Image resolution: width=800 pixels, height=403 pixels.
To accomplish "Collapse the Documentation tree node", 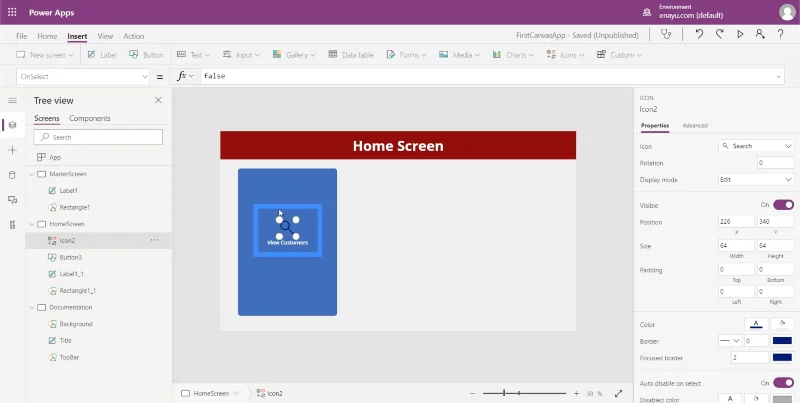I will (x=32, y=308).
